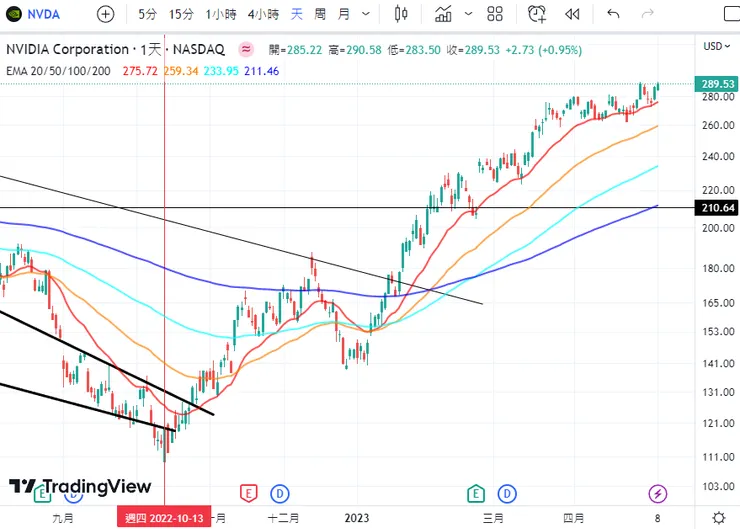
Task: Click the purple lightning event marker
Action: pyautogui.click(x=657, y=494)
